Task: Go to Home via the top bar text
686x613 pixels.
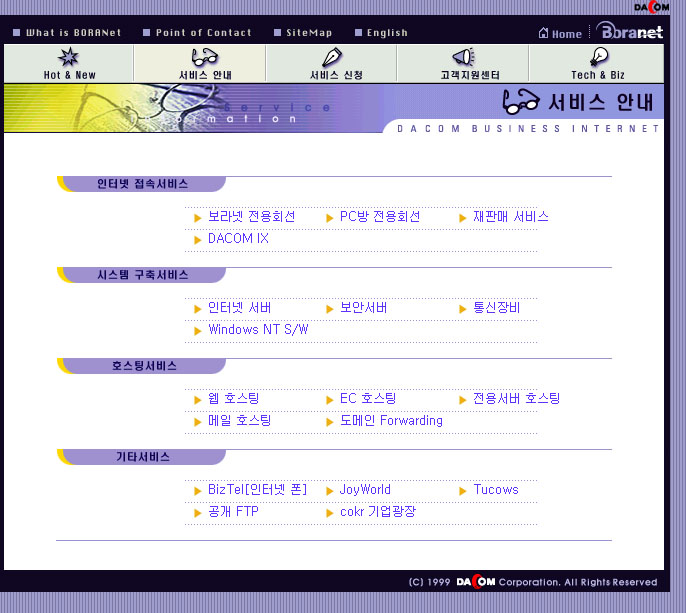Action: [567, 34]
